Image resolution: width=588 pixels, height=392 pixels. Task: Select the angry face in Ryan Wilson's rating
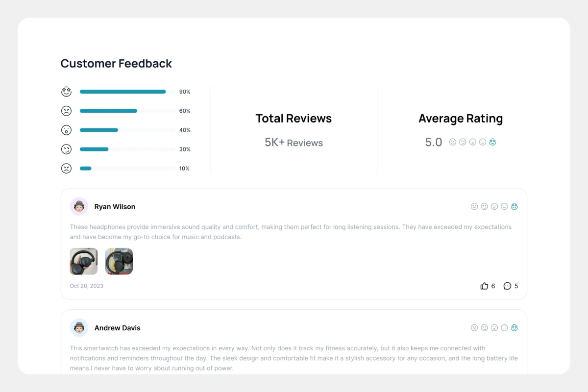[x=474, y=206]
